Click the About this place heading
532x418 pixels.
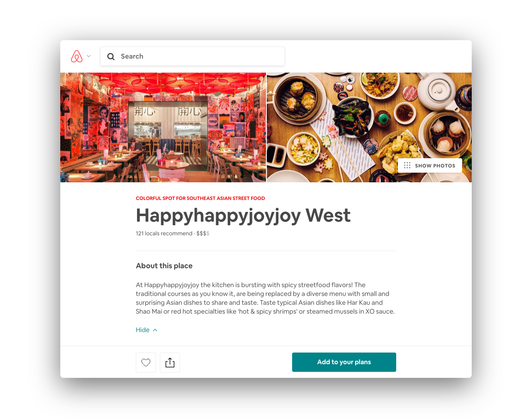pos(164,266)
